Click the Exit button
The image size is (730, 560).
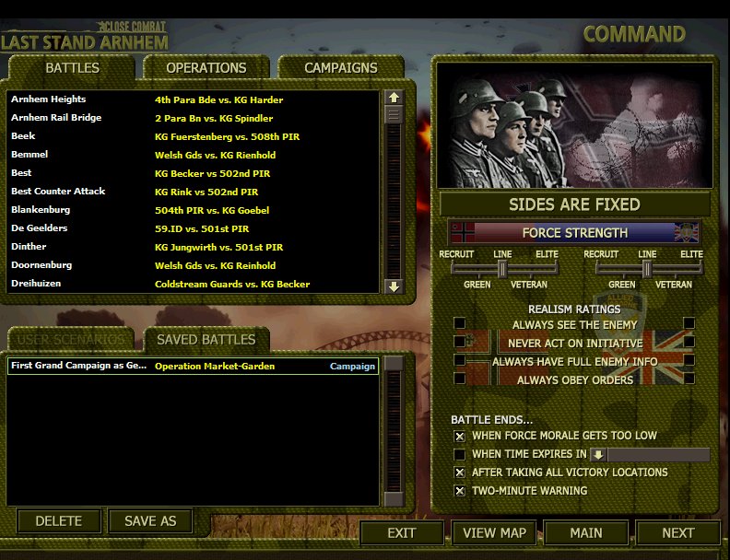[x=402, y=533]
